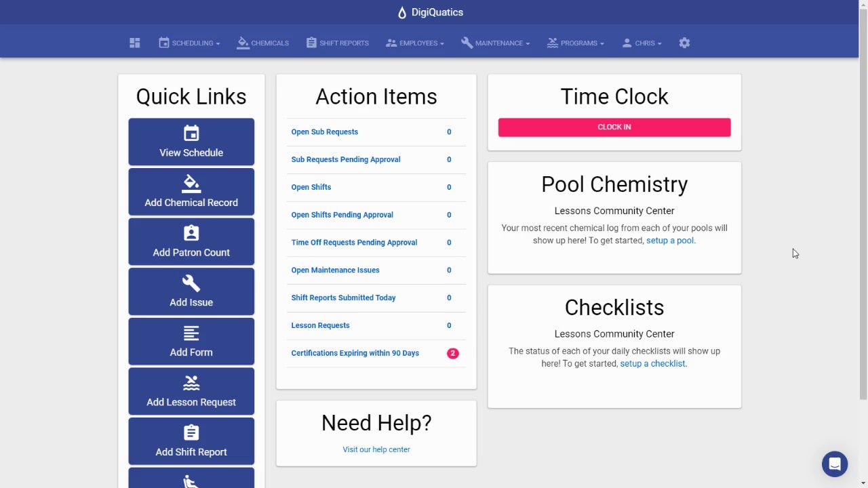Open the Open Sub Requests action item
Image resolution: width=868 pixels, height=488 pixels.
[325, 132]
